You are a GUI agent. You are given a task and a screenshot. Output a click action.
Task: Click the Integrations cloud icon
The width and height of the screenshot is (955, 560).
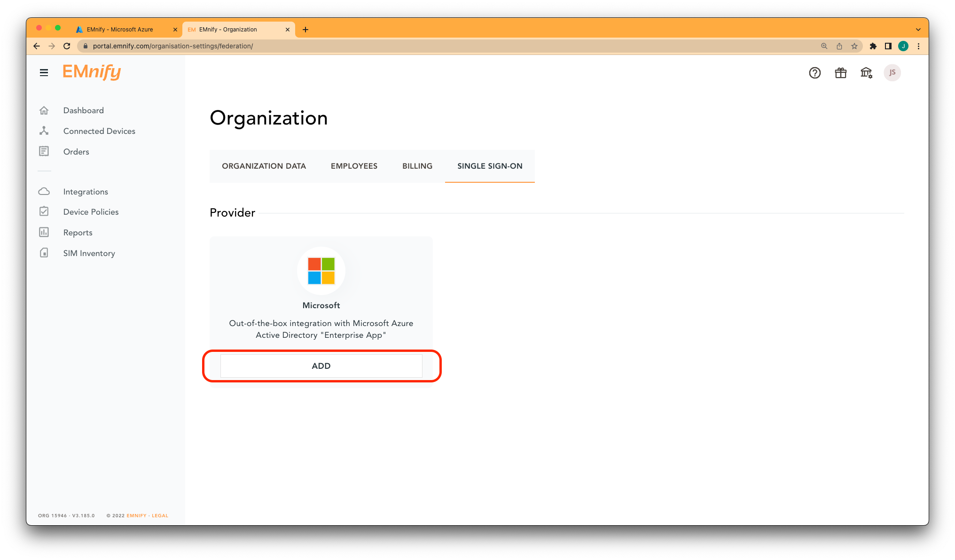(x=44, y=192)
